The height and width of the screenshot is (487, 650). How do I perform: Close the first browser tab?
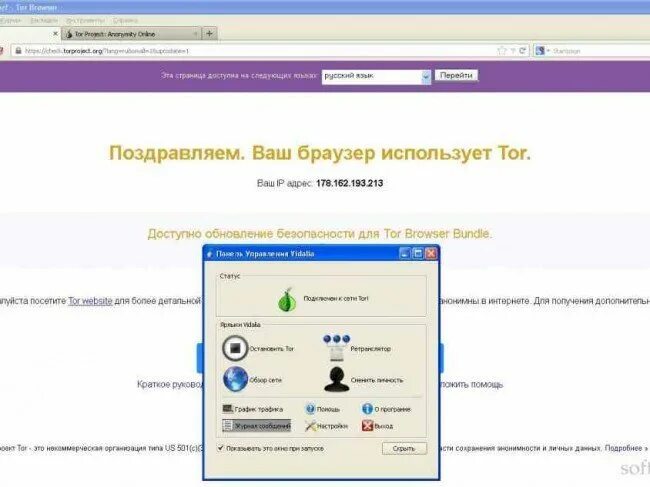(x=55, y=33)
